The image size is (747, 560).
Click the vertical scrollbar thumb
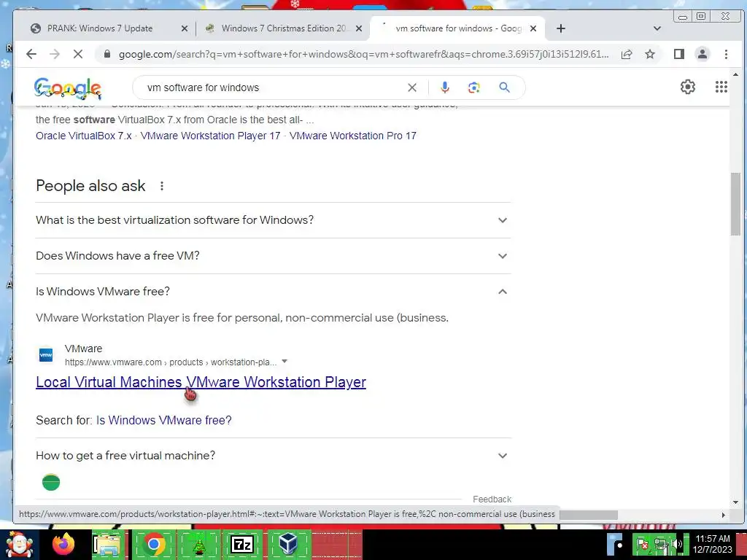point(735,204)
